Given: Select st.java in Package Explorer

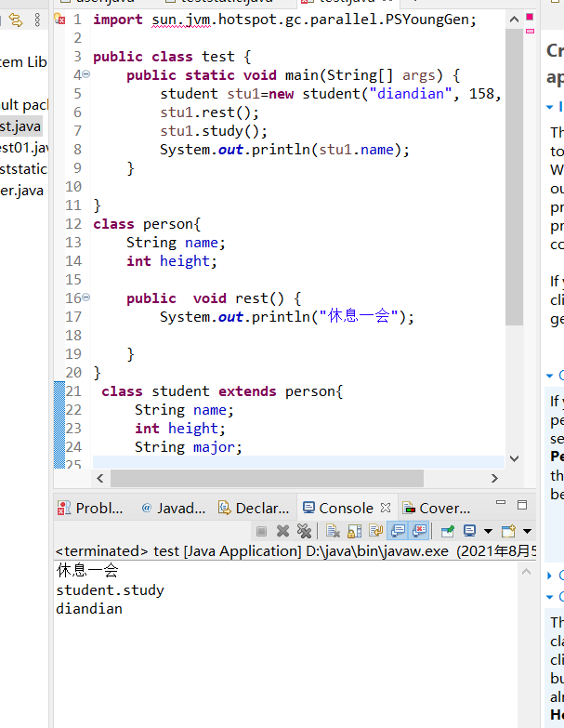Looking at the screenshot, I should click(x=20, y=126).
